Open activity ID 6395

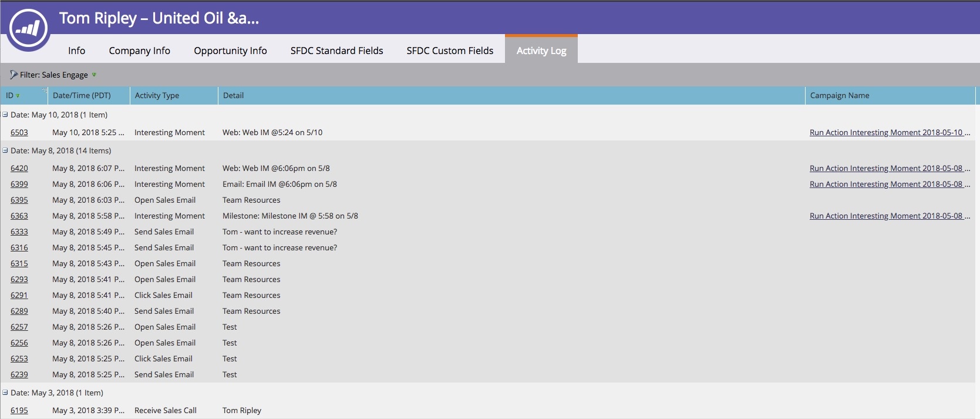(19, 200)
